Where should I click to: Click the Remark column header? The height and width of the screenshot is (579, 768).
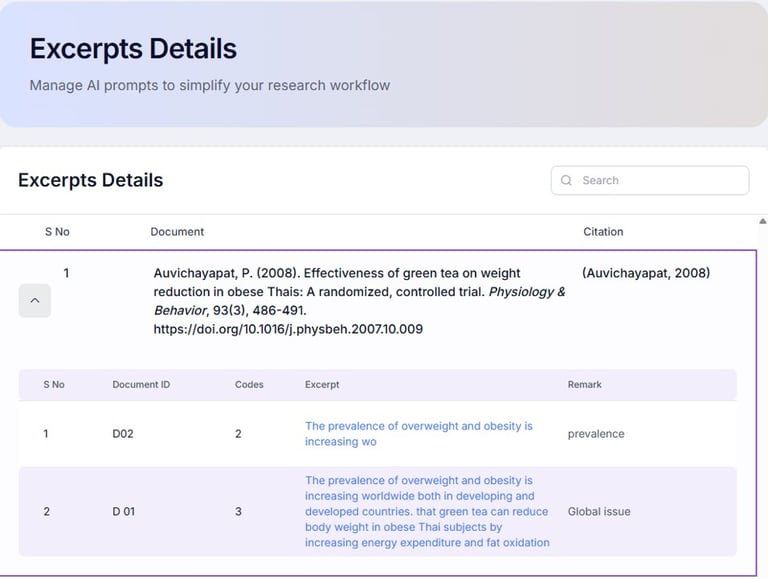click(584, 385)
